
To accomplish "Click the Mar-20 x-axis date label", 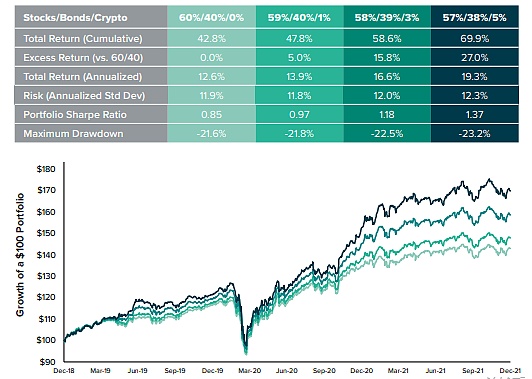I will point(249,371).
